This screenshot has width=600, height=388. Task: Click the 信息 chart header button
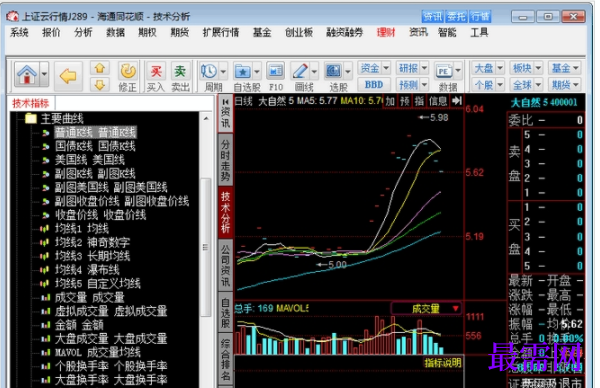[x=438, y=101]
